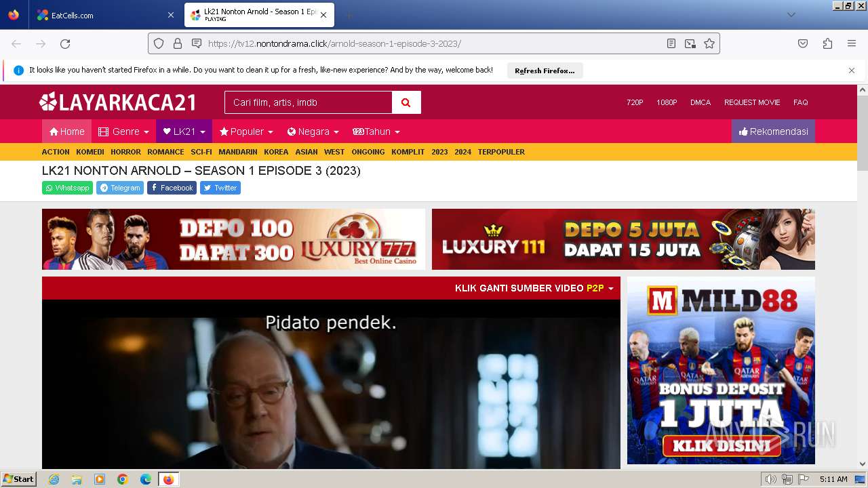The width and height of the screenshot is (868, 488).
Task: Select the ROMANCE category
Action: tap(165, 152)
